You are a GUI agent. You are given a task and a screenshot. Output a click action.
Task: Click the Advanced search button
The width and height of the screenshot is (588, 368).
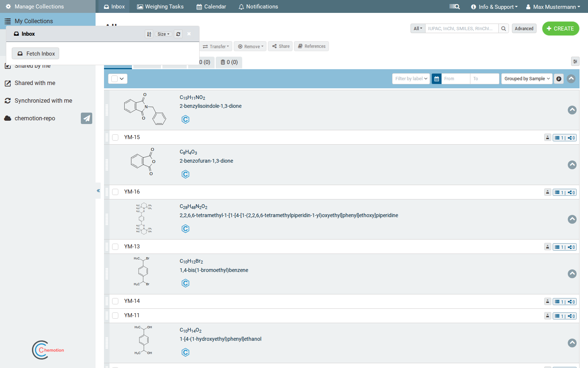coord(524,28)
